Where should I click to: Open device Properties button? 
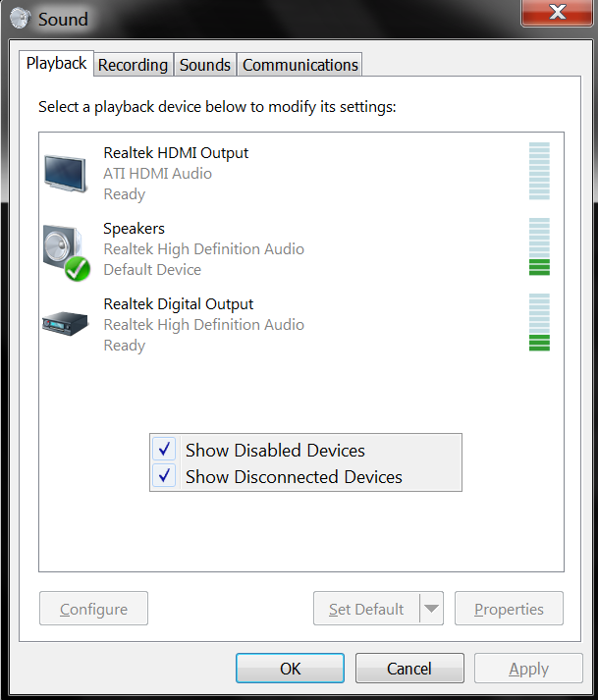click(x=509, y=609)
